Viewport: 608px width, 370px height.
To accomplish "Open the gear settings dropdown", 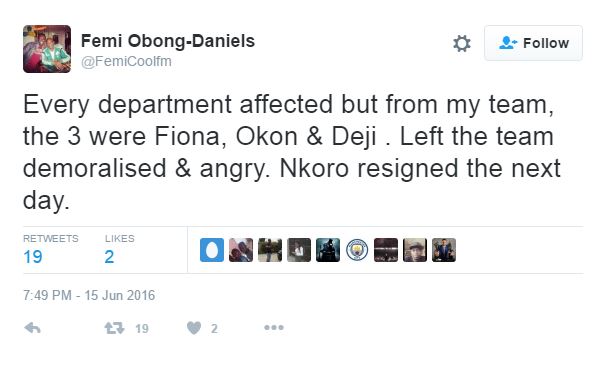I will click(x=462, y=43).
